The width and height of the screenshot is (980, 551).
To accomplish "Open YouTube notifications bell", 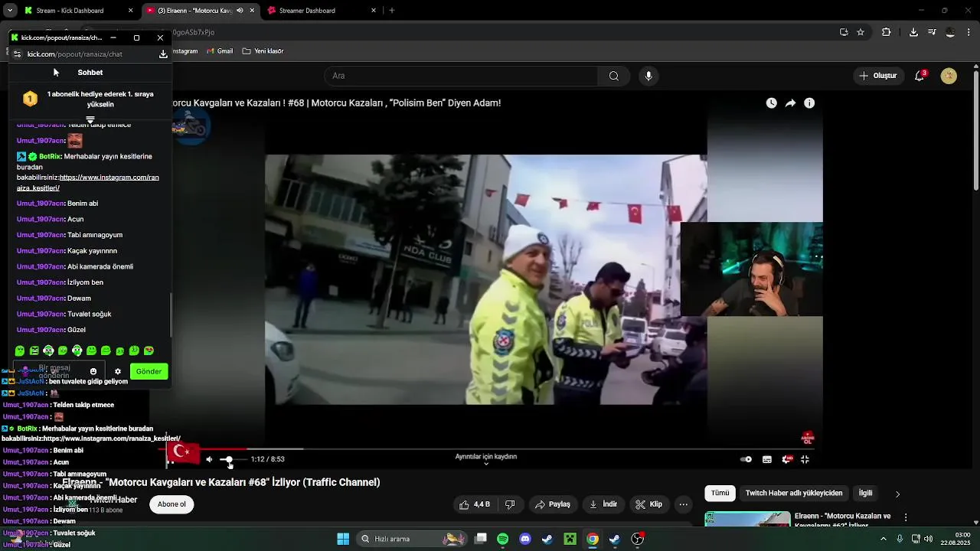I will point(920,76).
